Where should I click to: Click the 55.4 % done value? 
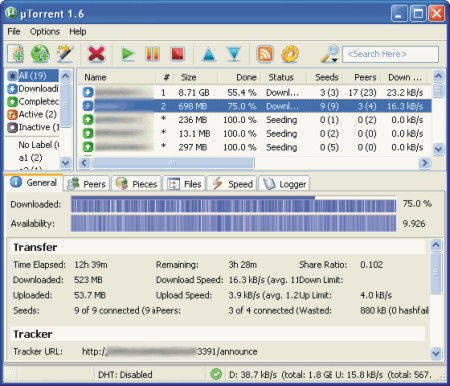[x=242, y=92]
